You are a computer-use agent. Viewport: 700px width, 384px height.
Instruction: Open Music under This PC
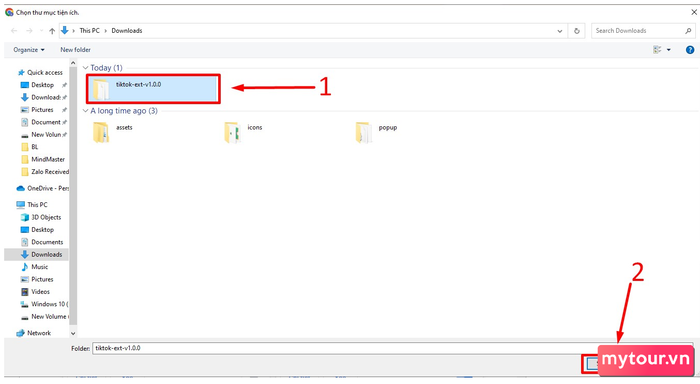(x=34, y=267)
